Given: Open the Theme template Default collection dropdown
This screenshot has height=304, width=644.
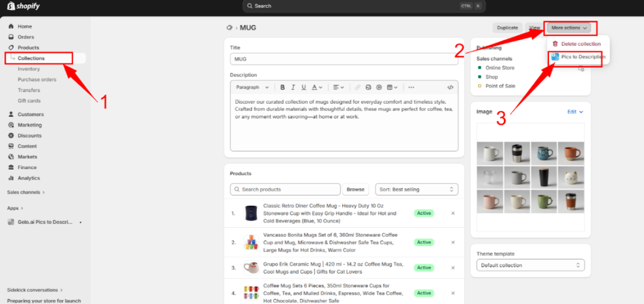Looking at the screenshot, I should click(531, 265).
